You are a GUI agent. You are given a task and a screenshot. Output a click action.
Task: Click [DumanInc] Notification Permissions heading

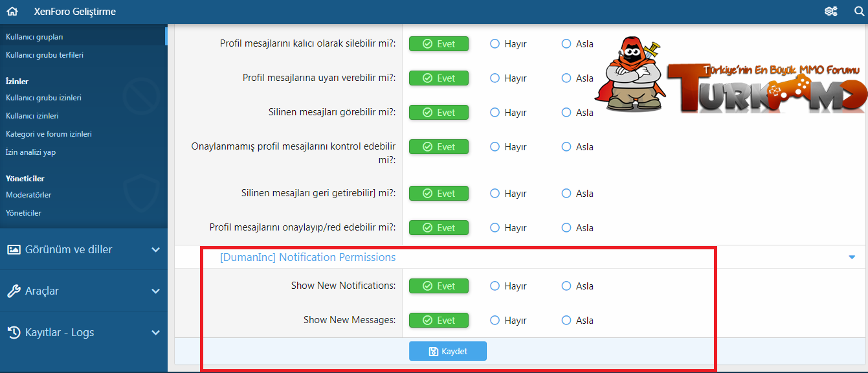click(x=308, y=257)
